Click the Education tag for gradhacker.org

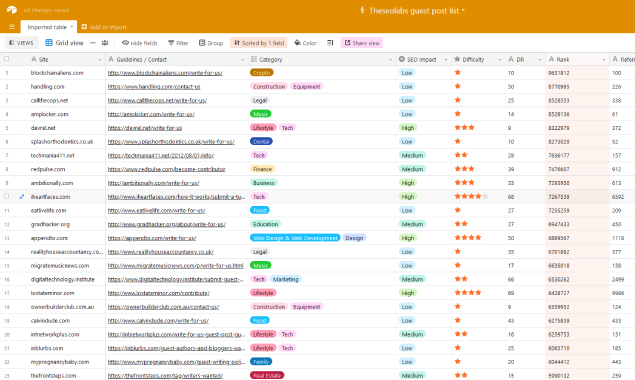266,224
